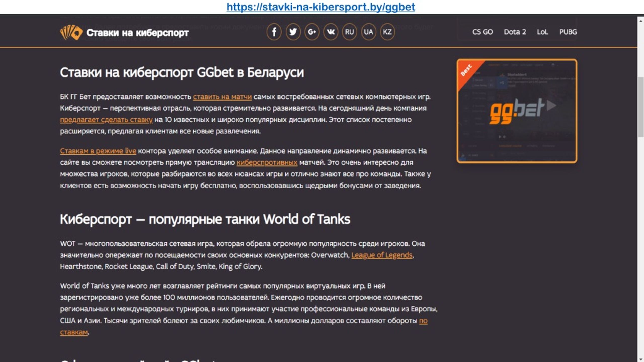Open the Google Plus social icon
Image resolution: width=644 pixels, height=362 pixels.
tap(312, 32)
